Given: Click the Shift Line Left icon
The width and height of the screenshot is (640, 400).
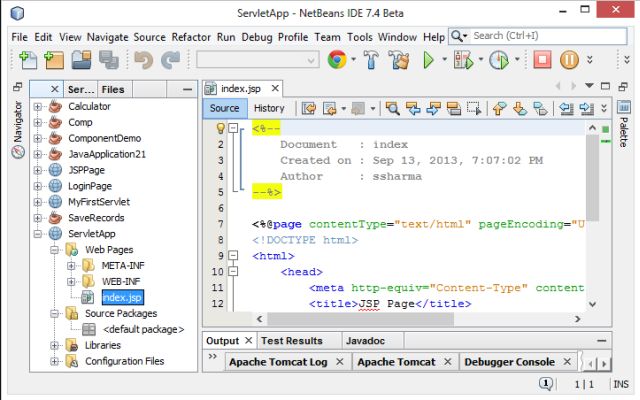Looking at the screenshot, I should [x=566, y=108].
